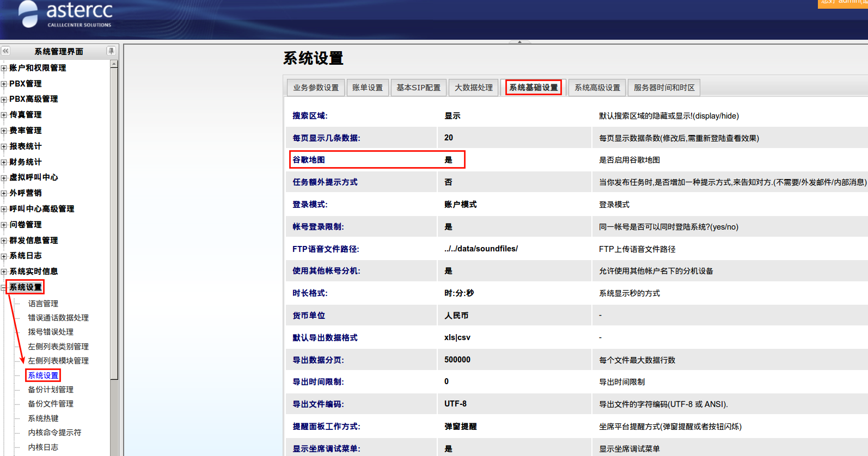868x456 pixels.
Task: Expand the 报表统计 tree node
Action: click(x=4, y=147)
